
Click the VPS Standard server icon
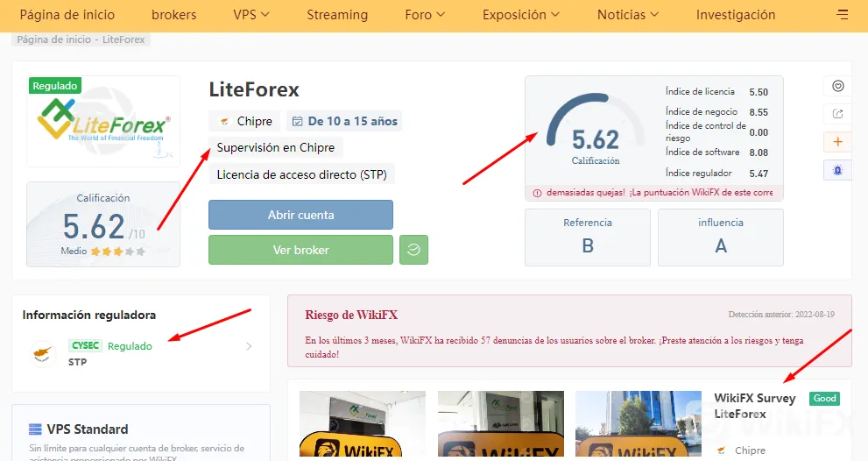pos(35,429)
